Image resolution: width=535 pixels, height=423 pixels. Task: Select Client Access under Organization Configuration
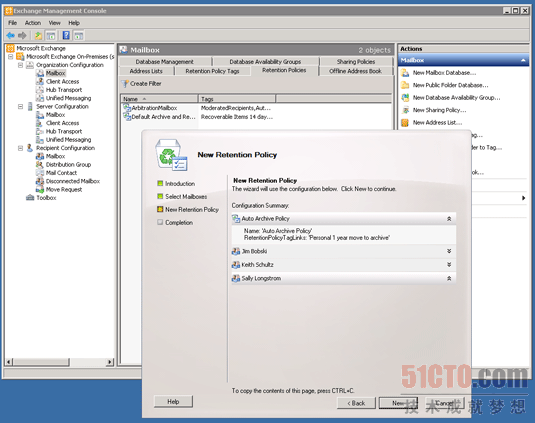(x=62, y=82)
